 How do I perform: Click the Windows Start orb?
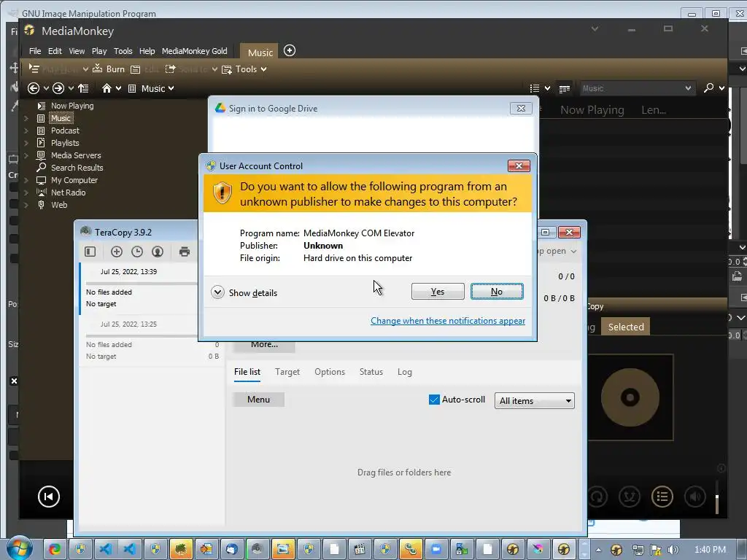click(x=20, y=548)
